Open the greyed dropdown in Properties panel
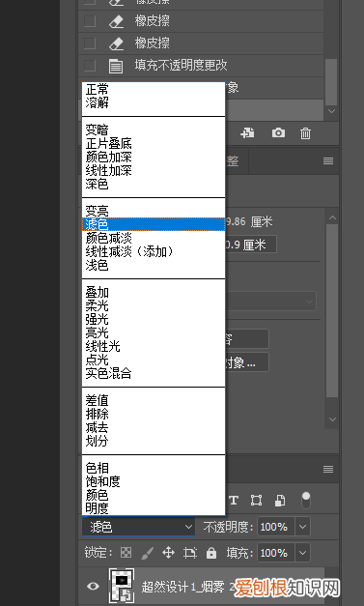This screenshot has width=364, height=606. [271, 302]
